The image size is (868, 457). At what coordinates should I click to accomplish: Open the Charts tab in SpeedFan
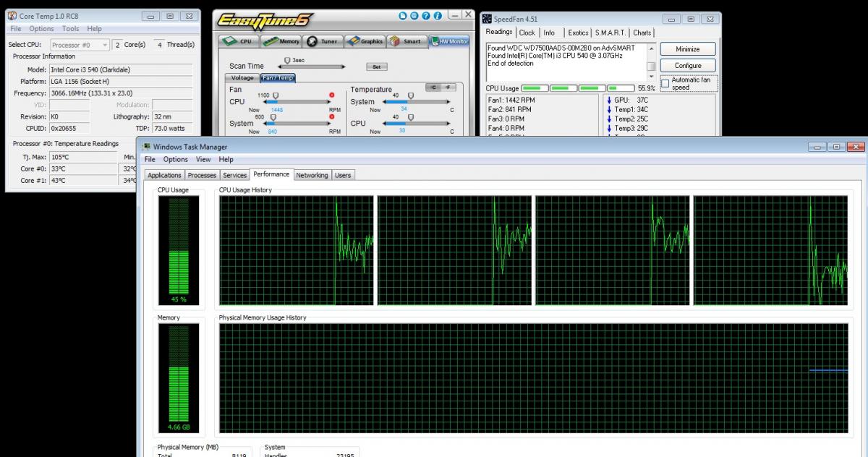(642, 33)
